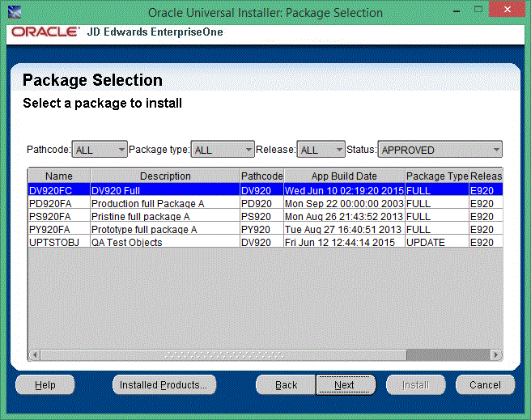This screenshot has width=531, height=420.
Task: Select the UPTSTOBJ package row
Action: [265, 242]
